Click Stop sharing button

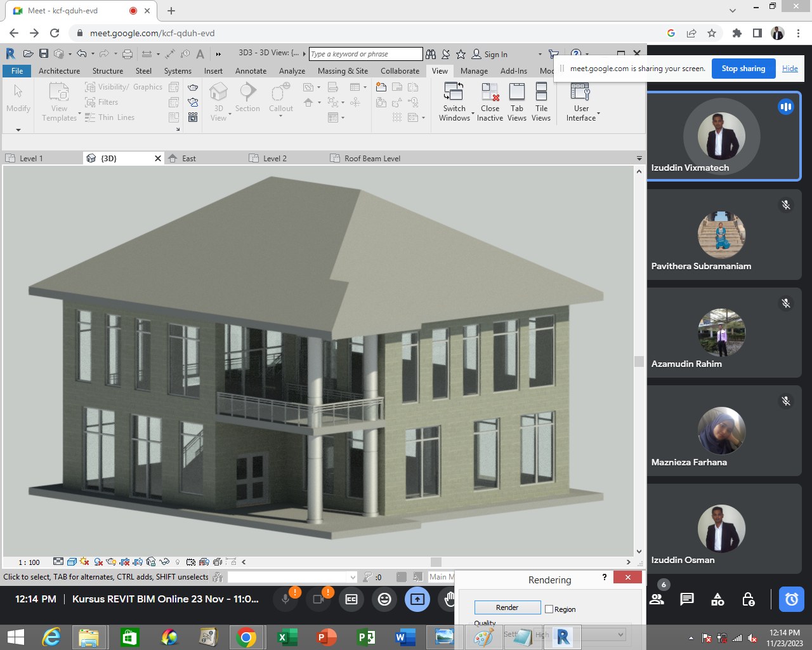[743, 69]
